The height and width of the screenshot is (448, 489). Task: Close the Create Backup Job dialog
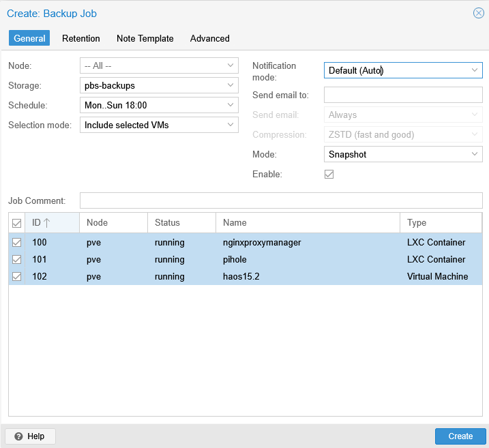(478, 13)
